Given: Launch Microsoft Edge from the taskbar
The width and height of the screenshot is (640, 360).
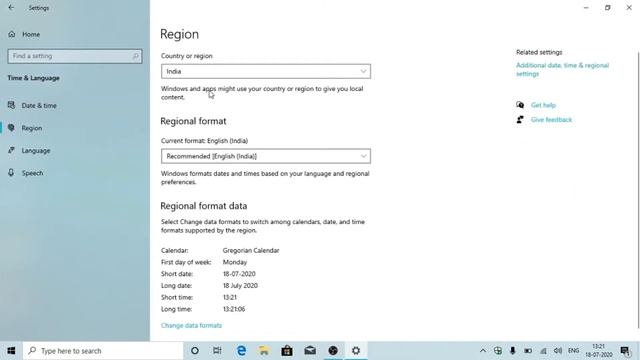Looking at the screenshot, I should pyautogui.click(x=241, y=351).
